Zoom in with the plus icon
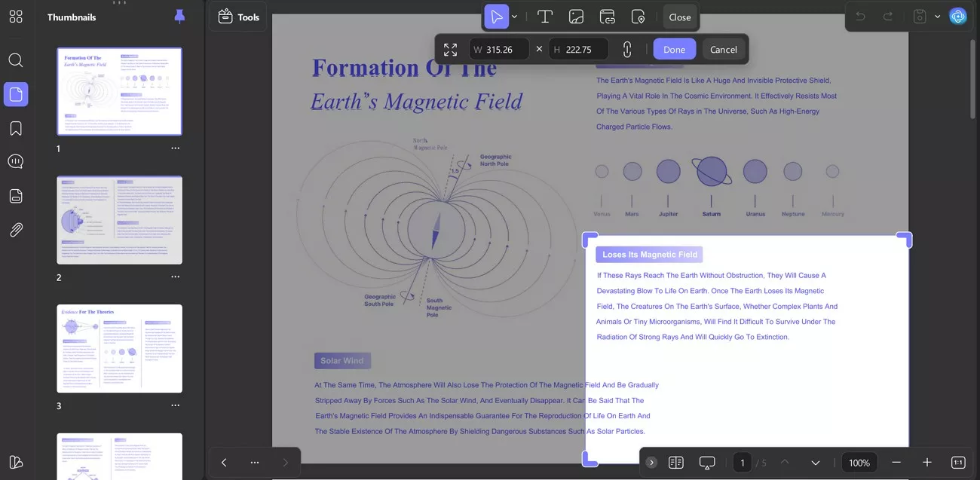This screenshot has width=980, height=480. pos(927,462)
